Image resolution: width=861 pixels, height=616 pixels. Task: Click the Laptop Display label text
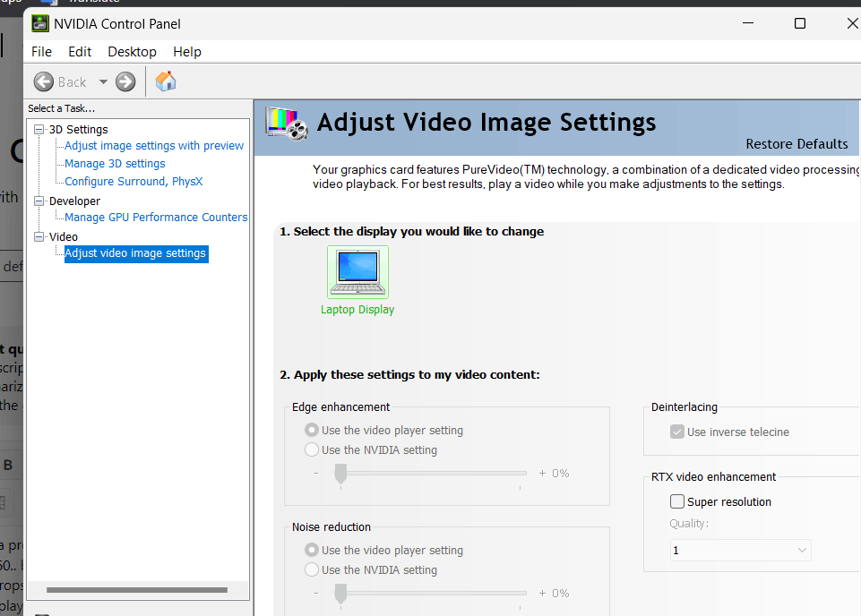point(357,310)
